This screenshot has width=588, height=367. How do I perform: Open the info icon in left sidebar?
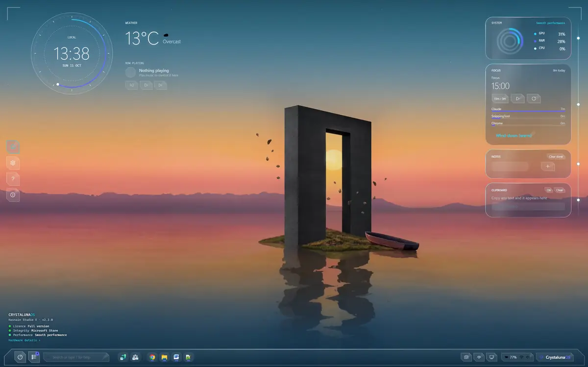coord(13,195)
